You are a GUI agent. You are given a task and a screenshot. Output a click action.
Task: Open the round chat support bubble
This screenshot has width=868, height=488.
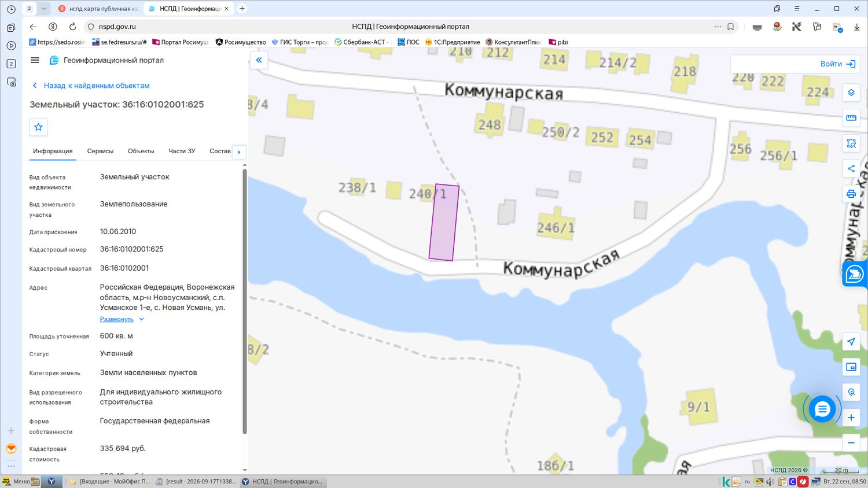822,409
